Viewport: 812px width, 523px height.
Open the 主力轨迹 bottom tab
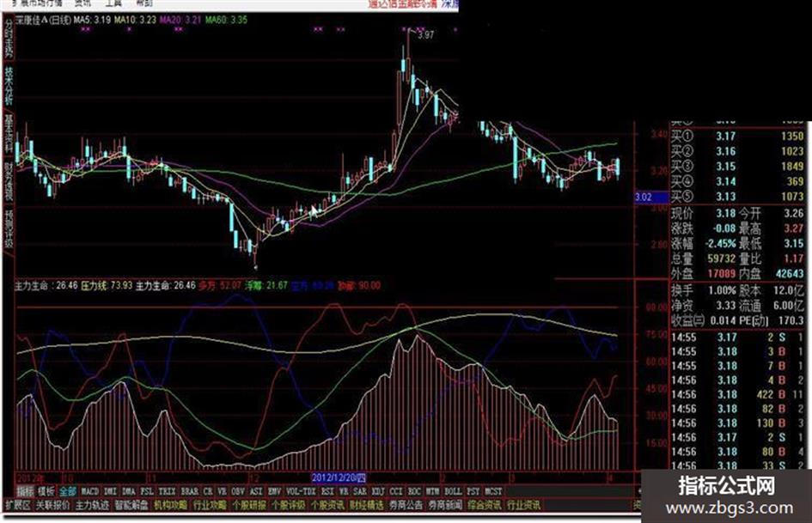click(92, 505)
